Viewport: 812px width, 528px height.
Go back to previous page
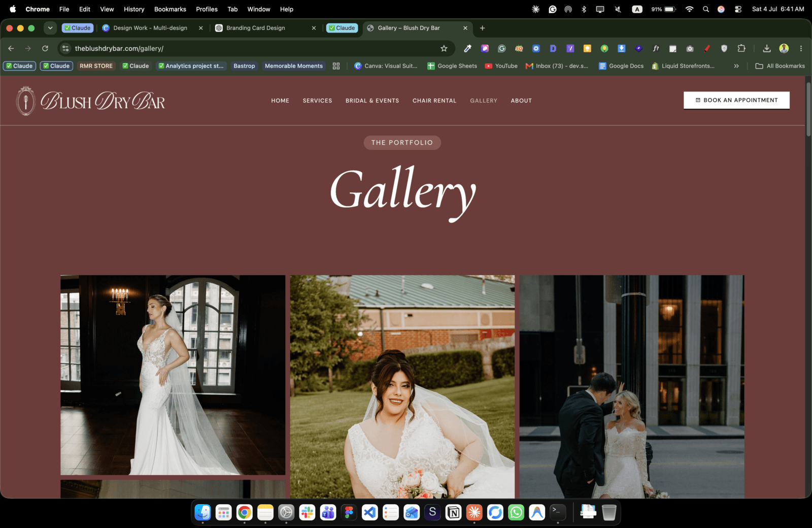pos(11,48)
